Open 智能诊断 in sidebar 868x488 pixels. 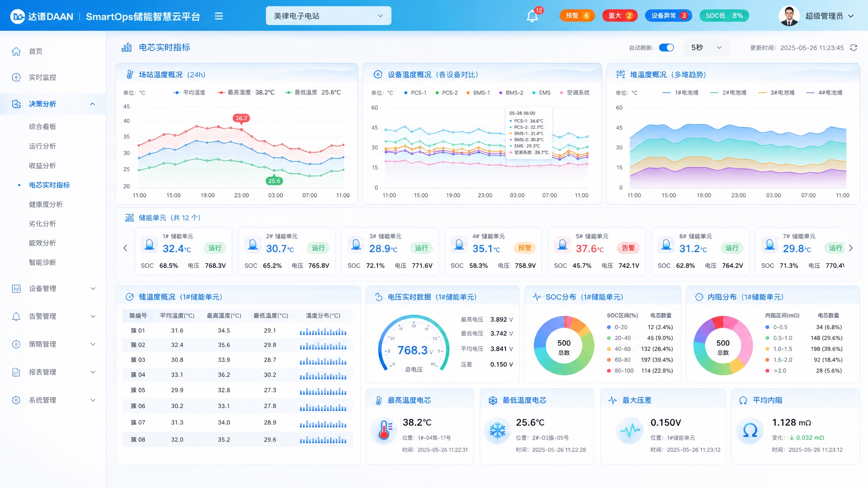42,262
